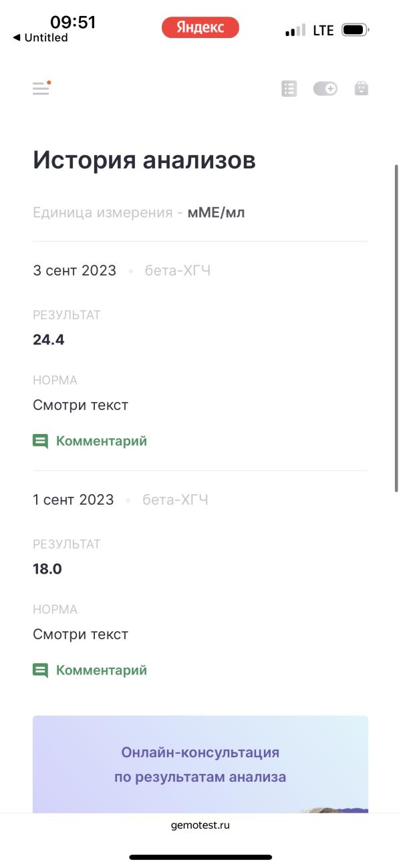Open the list catalog icon in header
The height and width of the screenshot is (868, 401).
point(289,88)
